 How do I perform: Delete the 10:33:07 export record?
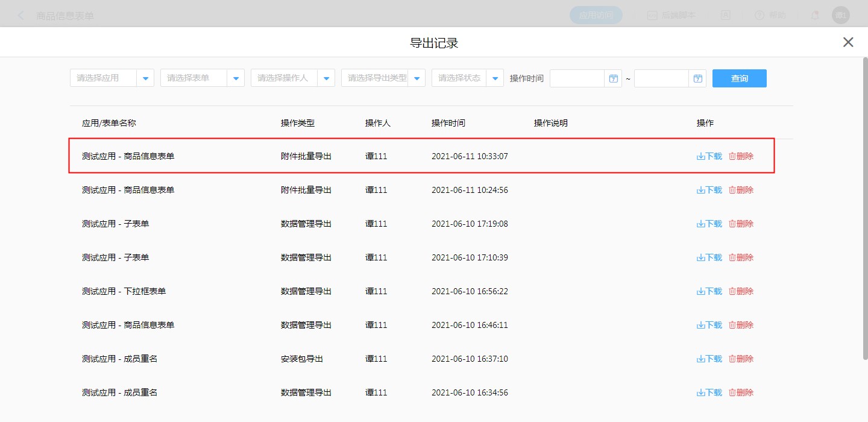point(741,156)
